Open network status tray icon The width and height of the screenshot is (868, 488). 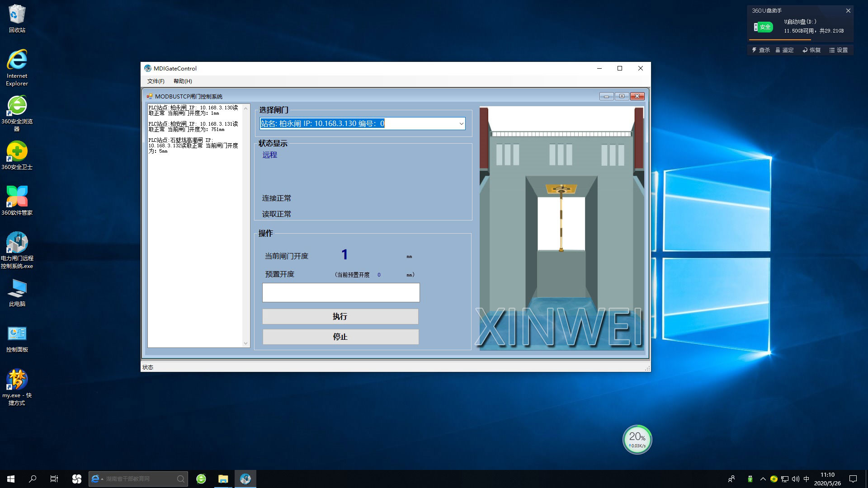click(785, 479)
